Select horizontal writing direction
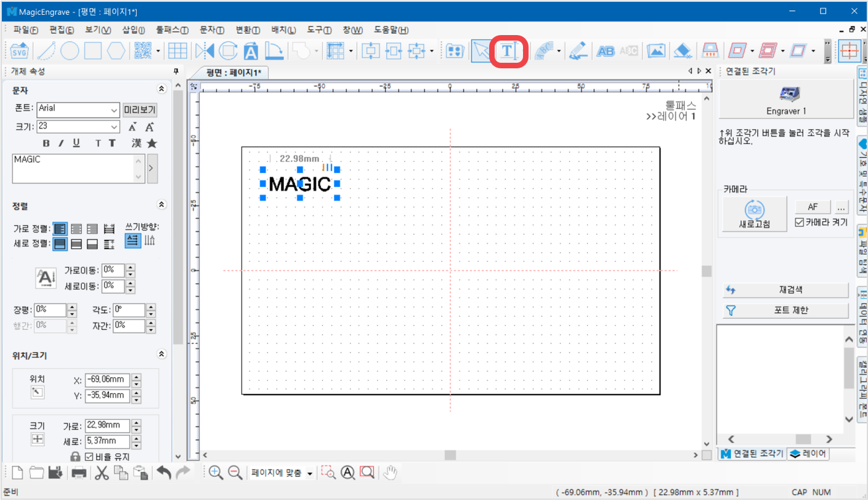Image resolution: width=868 pixels, height=501 pixels. point(132,241)
